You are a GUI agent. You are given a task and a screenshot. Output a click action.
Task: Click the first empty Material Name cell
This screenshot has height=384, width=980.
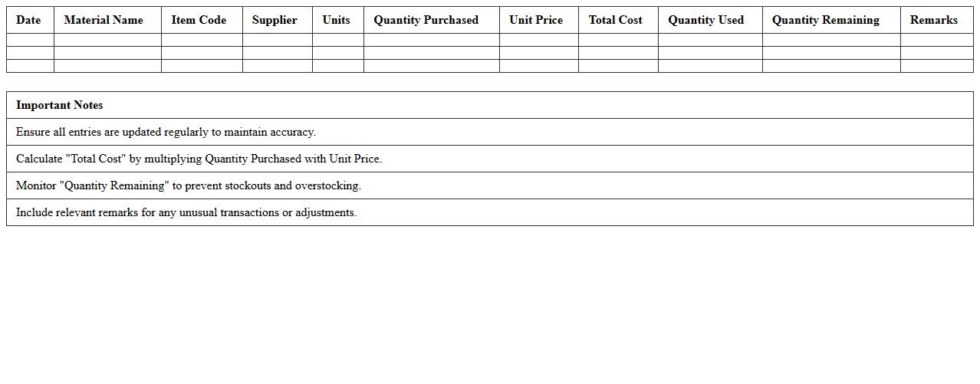click(x=107, y=40)
